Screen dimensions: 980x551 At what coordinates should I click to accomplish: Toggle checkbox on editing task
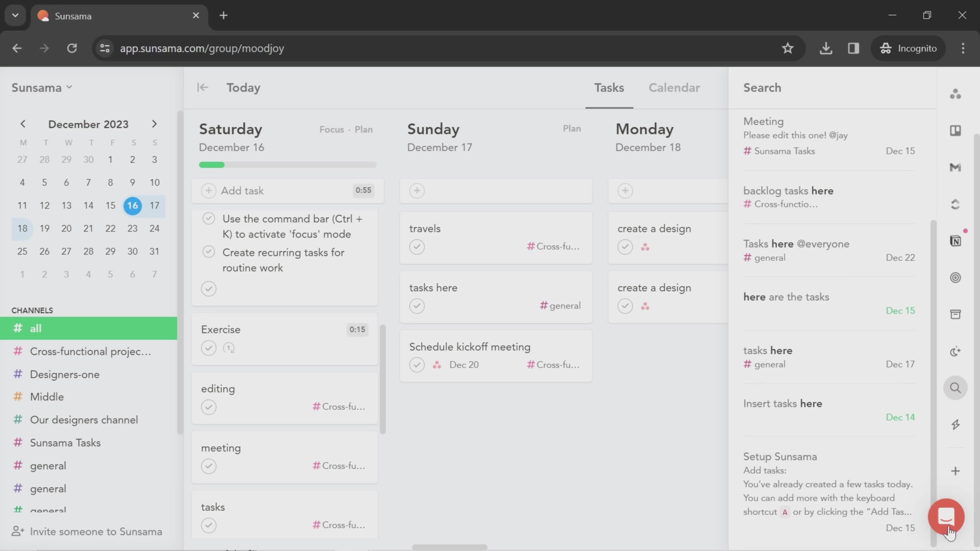209,406
